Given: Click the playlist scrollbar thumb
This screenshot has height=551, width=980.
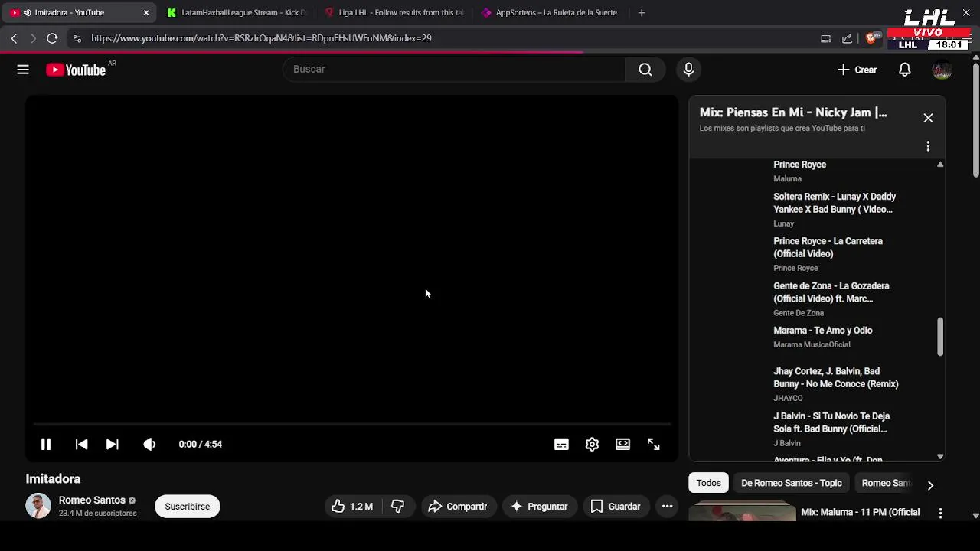Looking at the screenshot, I should (x=940, y=337).
